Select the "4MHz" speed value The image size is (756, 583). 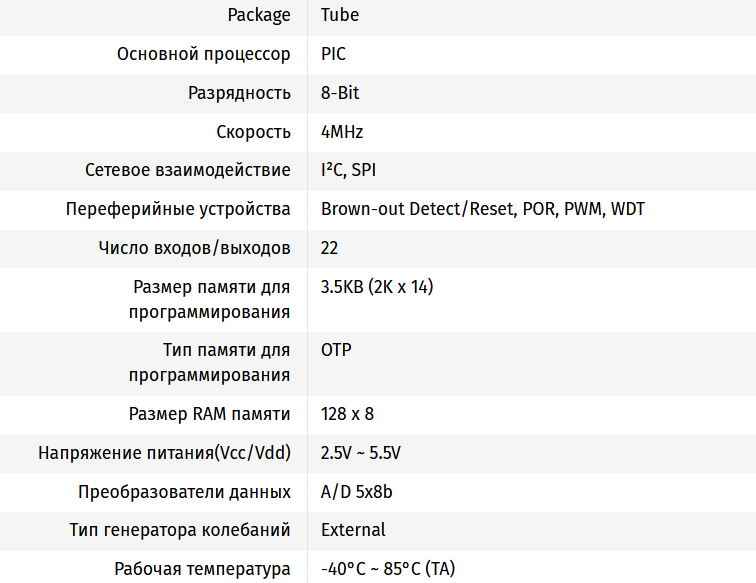click(342, 132)
